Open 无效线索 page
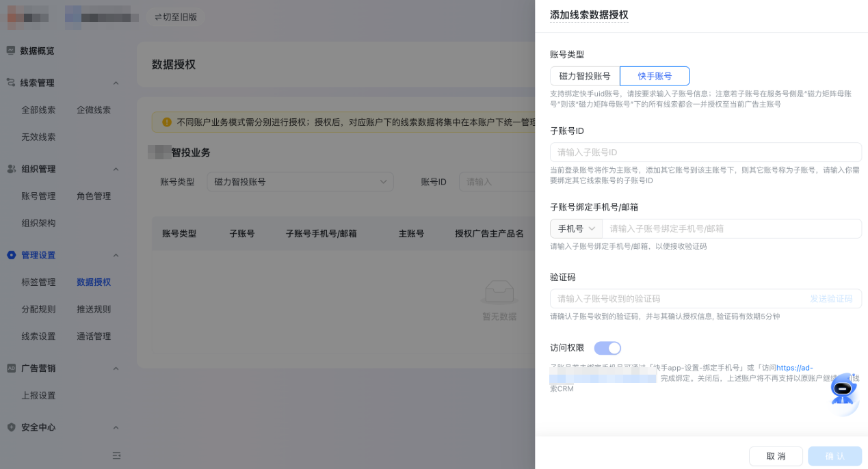 point(38,137)
